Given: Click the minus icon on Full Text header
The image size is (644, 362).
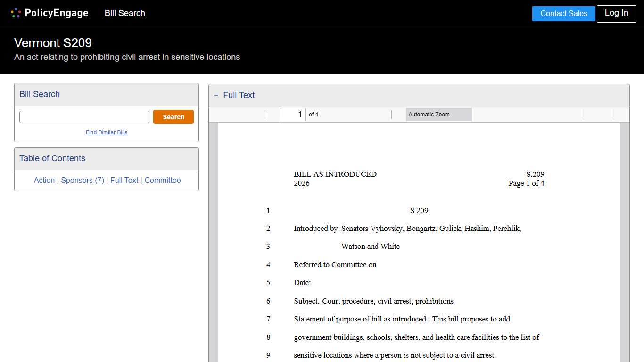Looking at the screenshot, I should pyautogui.click(x=216, y=95).
